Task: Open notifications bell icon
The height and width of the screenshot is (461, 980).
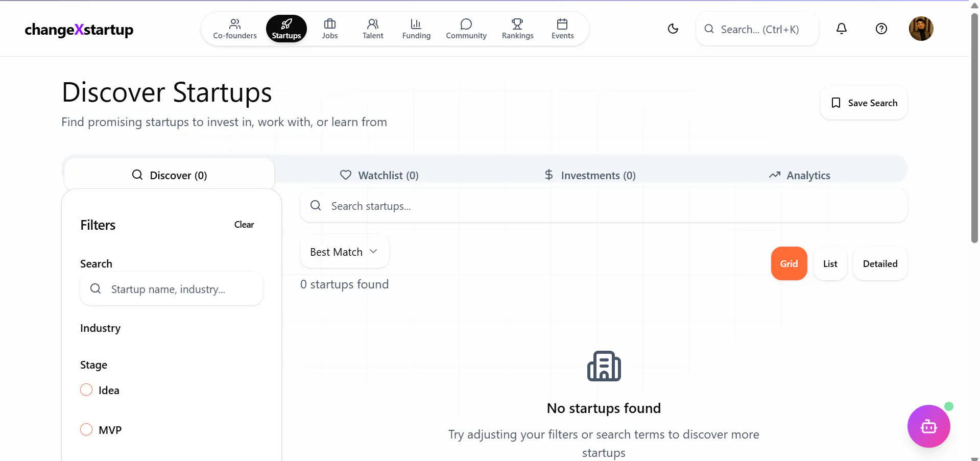Action: coord(842,29)
